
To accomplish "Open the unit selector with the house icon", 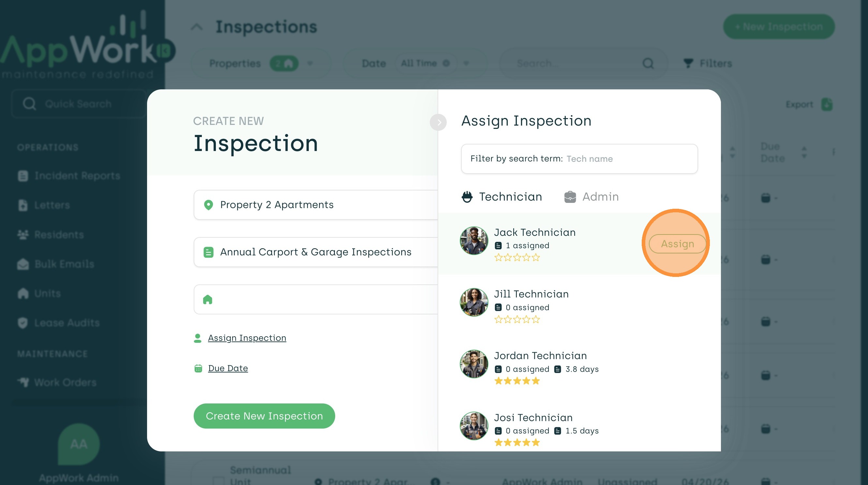I will point(315,299).
